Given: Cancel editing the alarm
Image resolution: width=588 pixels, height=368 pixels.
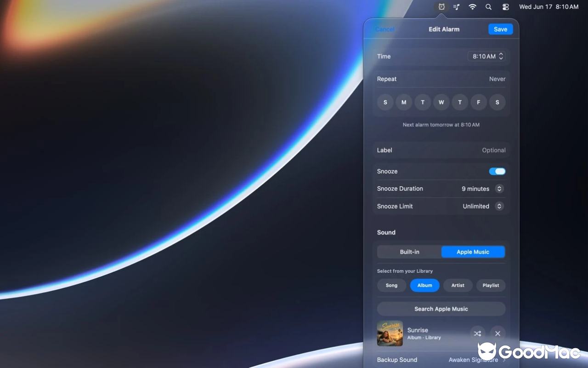Looking at the screenshot, I should 385,29.
